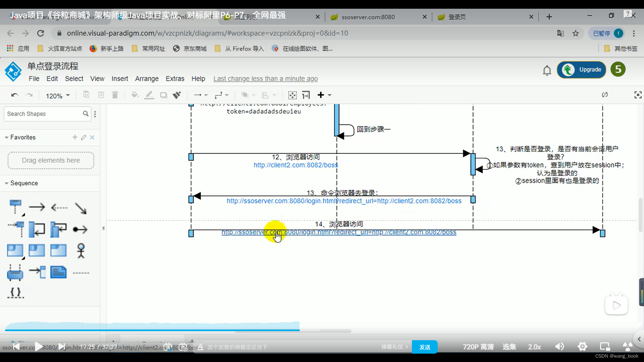Screen dimensions: 644x362
Task: Click the Upgrade button
Action: coord(582,70)
